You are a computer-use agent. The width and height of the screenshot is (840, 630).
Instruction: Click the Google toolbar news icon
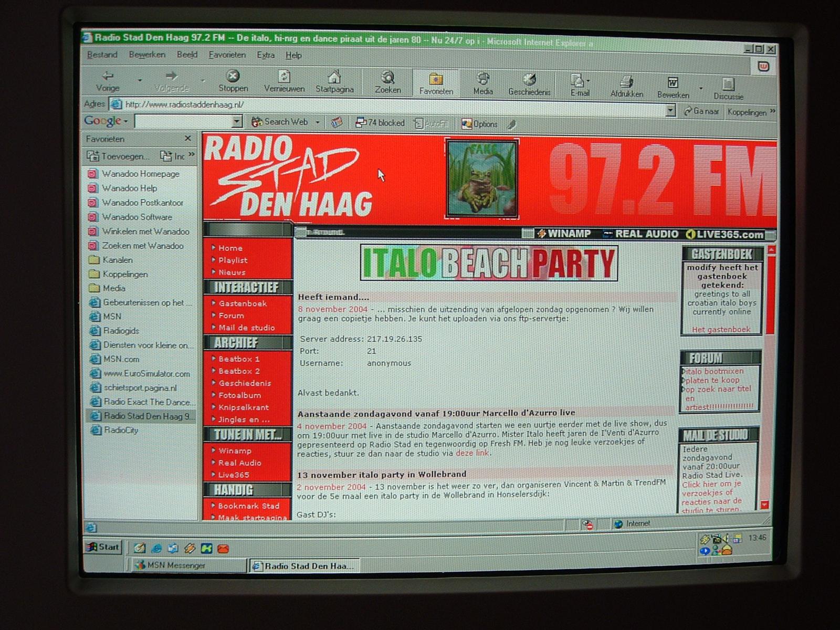coord(337,122)
